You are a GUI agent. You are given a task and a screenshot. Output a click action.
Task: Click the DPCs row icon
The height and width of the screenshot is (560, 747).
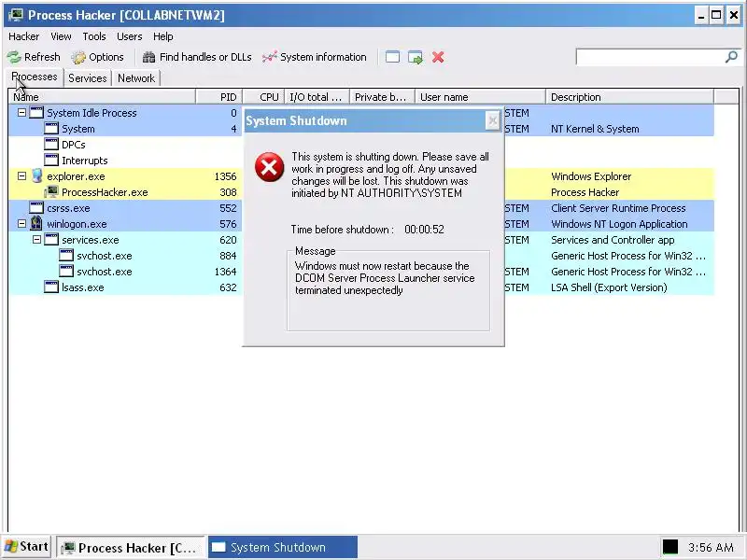coord(51,145)
